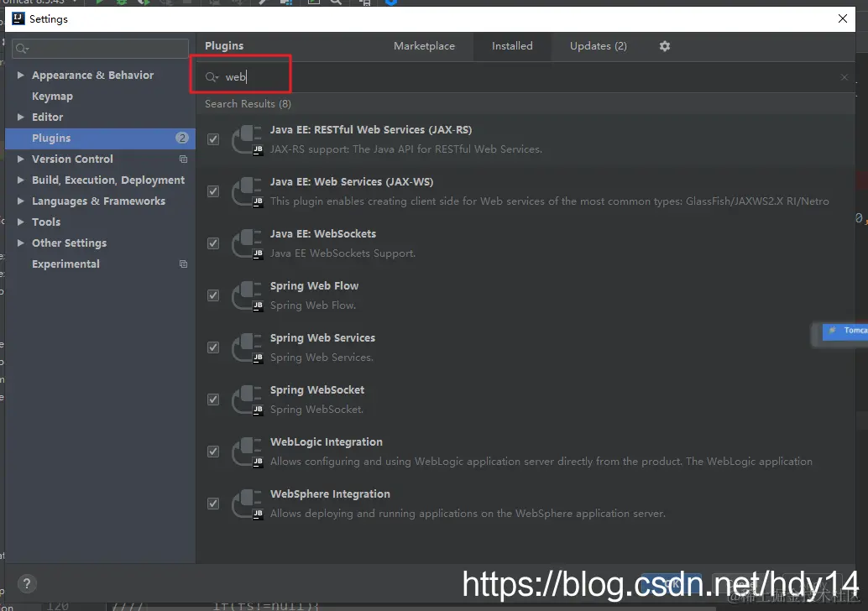
Task: Select Keymap in the settings tree
Action: 52,97
